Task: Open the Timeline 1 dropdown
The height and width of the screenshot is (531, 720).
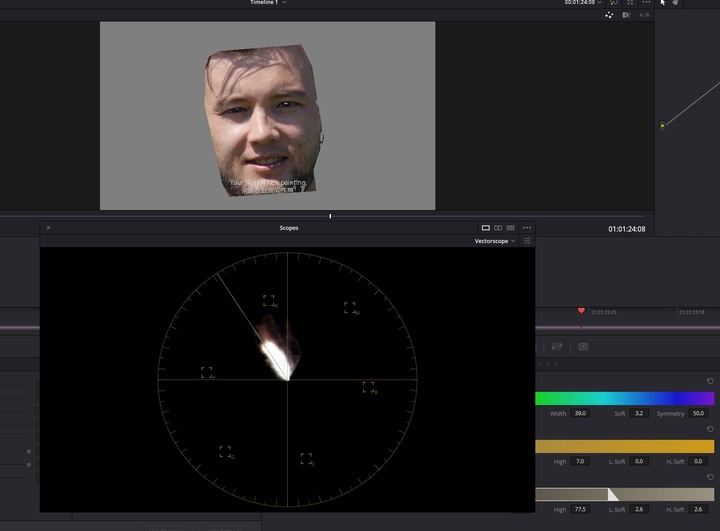Action: point(268,2)
